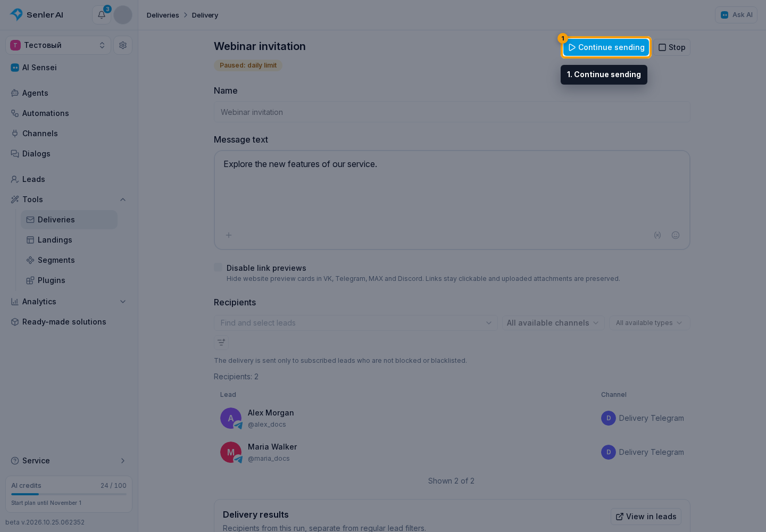Open Leads in sidebar
The width and height of the screenshot is (766, 532).
point(69,179)
